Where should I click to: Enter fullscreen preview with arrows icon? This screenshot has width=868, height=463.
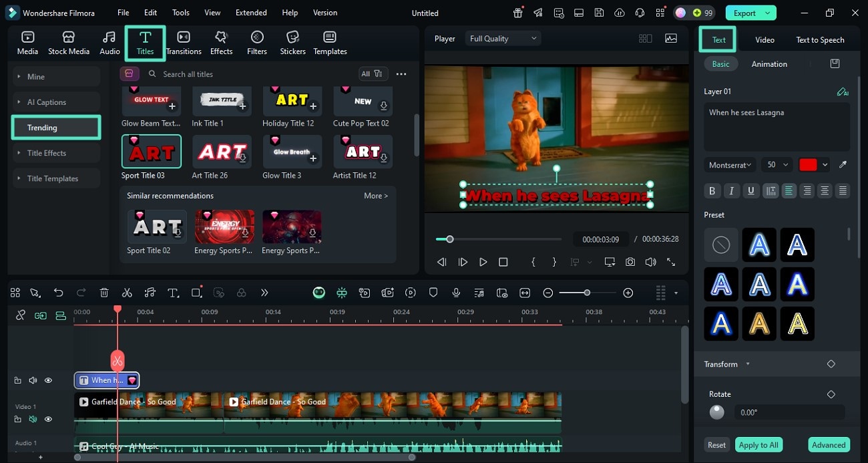click(x=671, y=263)
